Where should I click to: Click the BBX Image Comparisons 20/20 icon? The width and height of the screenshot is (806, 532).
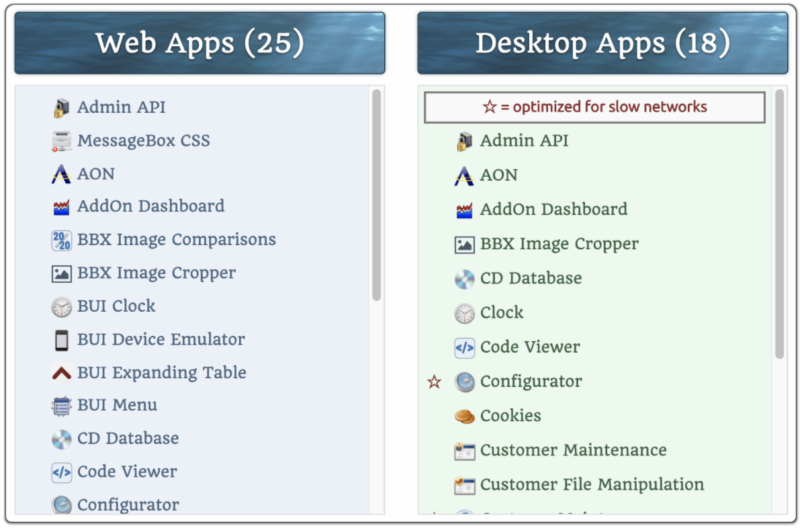[62, 240]
